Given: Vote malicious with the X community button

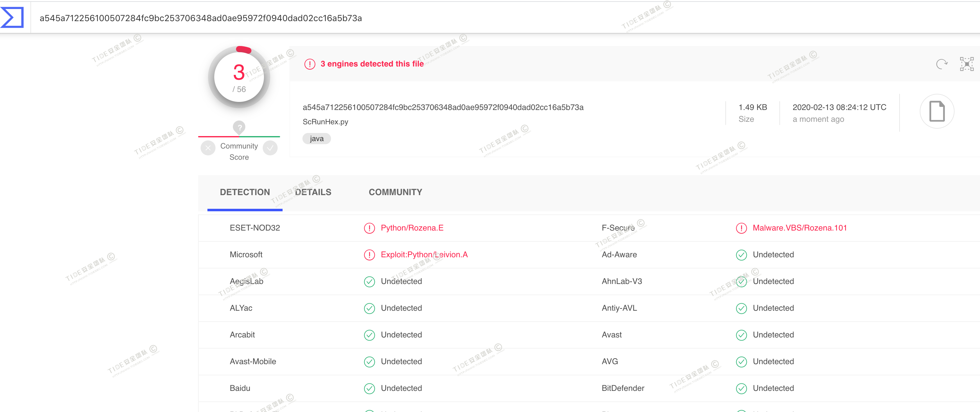Looking at the screenshot, I should (208, 148).
